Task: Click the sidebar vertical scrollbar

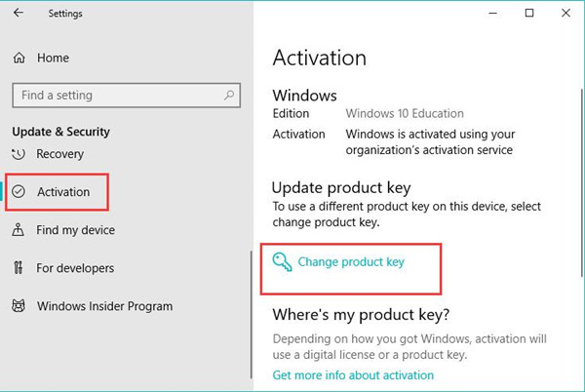Action: point(252,314)
